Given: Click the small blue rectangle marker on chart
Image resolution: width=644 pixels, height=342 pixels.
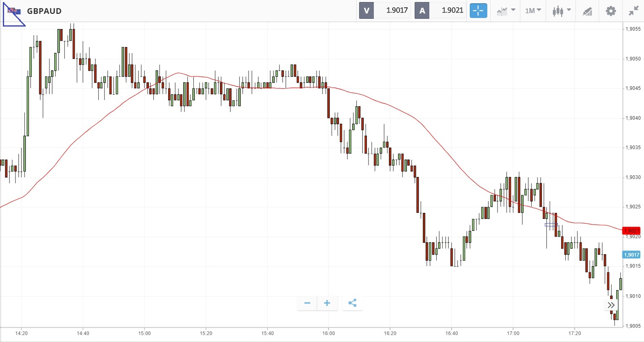Looking at the screenshot, I should (551, 225).
